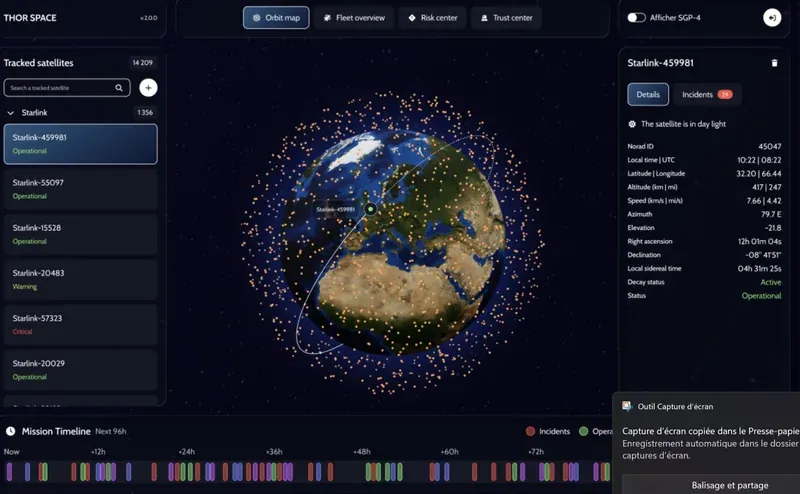Click the daylight sun icon
This screenshot has width=800, height=494.
click(632, 124)
